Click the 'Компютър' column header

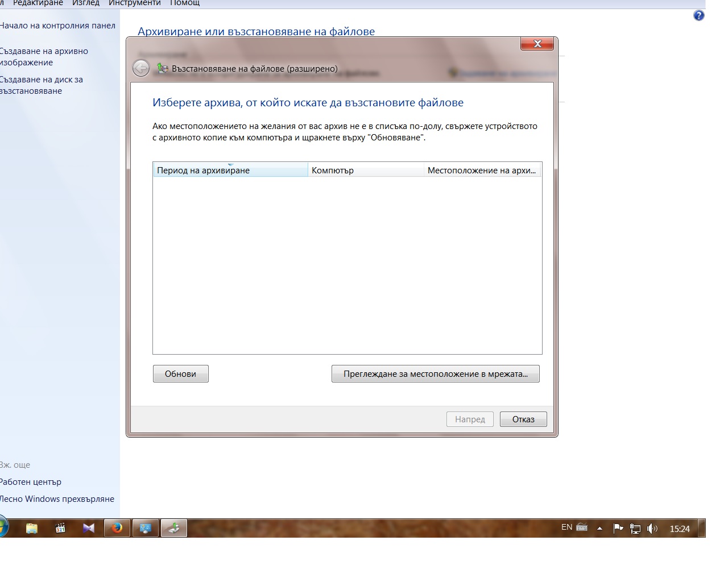click(x=365, y=170)
